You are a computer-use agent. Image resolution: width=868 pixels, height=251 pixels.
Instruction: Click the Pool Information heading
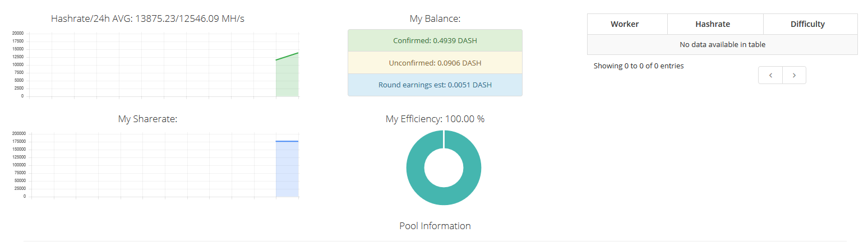[435, 226]
